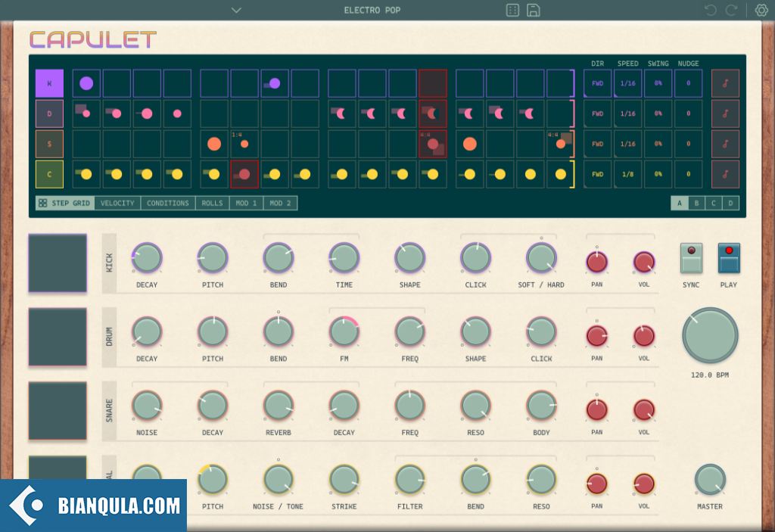
Task: Click the kick SOFT / HARD knob
Action: 541,257
